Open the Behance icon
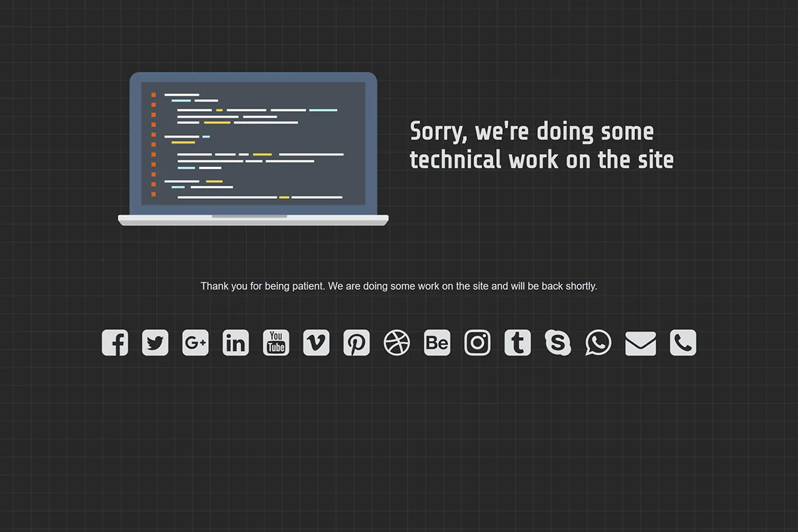Image resolution: width=798 pixels, height=532 pixels. [x=437, y=342]
